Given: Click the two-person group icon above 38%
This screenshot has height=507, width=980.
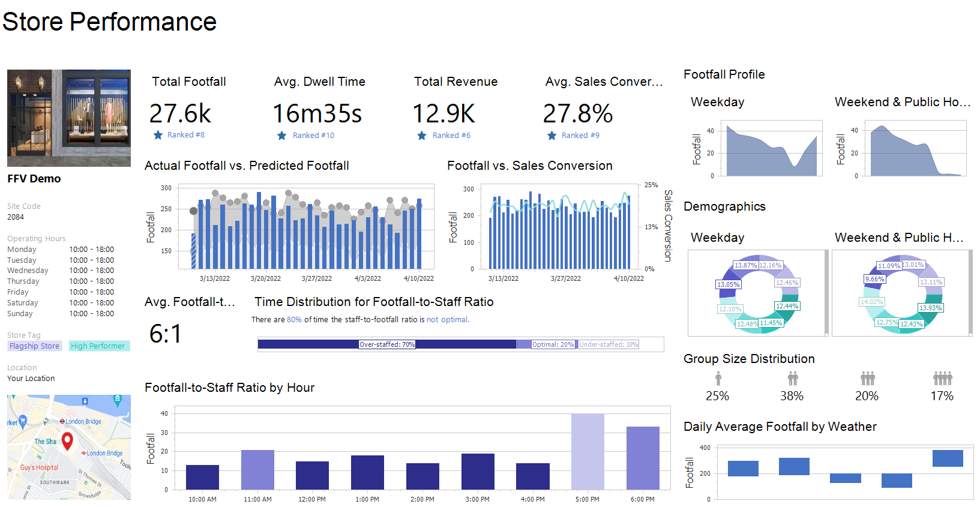Looking at the screenshot, I should point(793,378).
